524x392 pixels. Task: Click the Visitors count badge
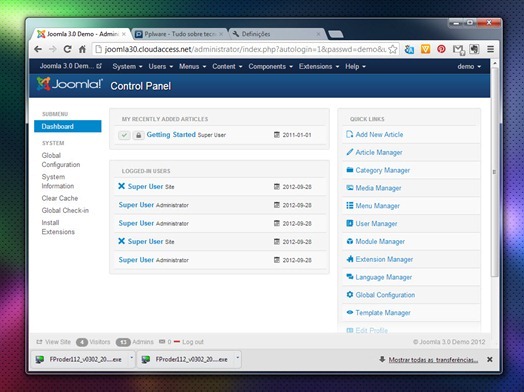pyautogui.click(x=82, y=342)
